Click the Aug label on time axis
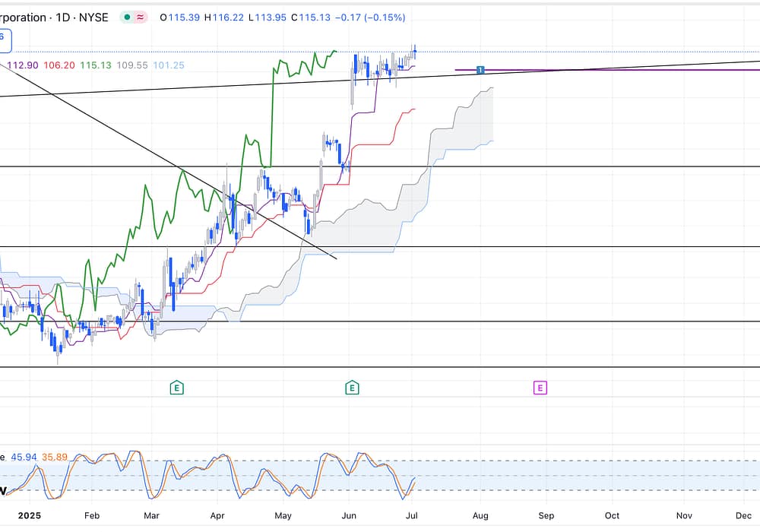The width and height of the screenshot is (760, 532). [x=480, y=515]
